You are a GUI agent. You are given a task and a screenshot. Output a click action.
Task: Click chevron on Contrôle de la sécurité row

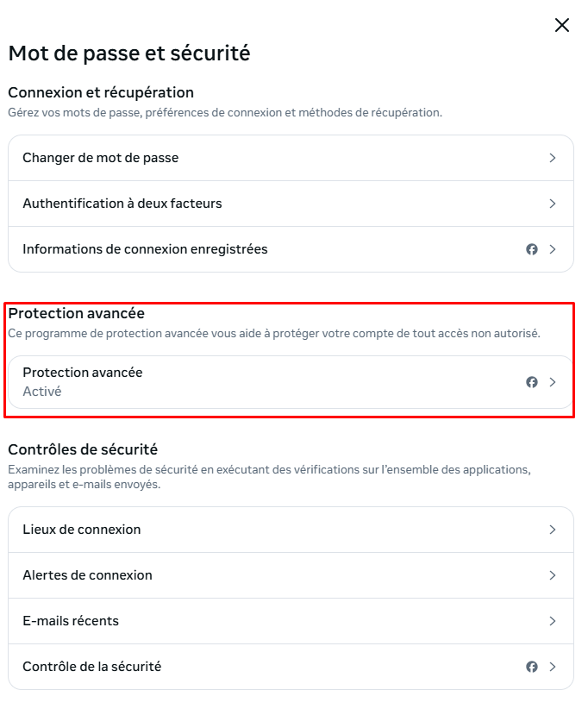tap(553, 667)
